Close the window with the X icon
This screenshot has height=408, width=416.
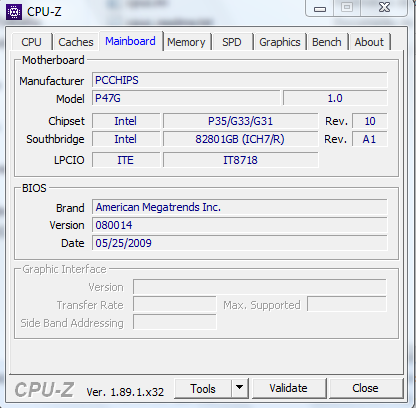coord(384,8)
